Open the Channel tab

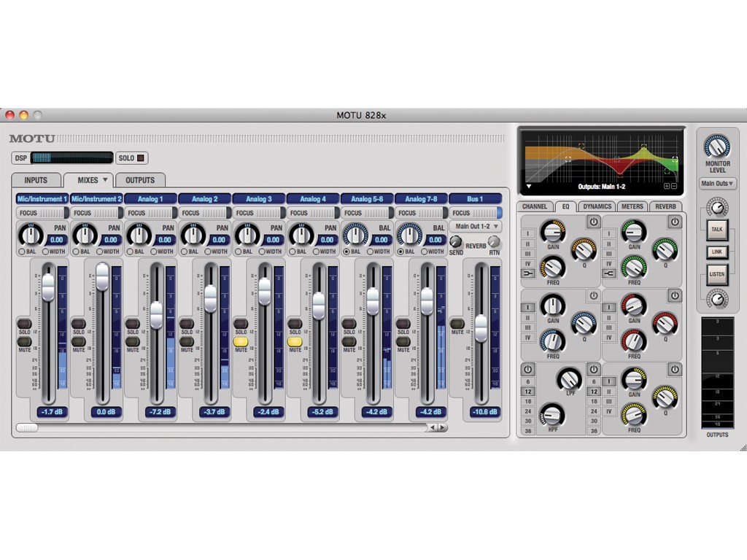[x=535, y=206]
